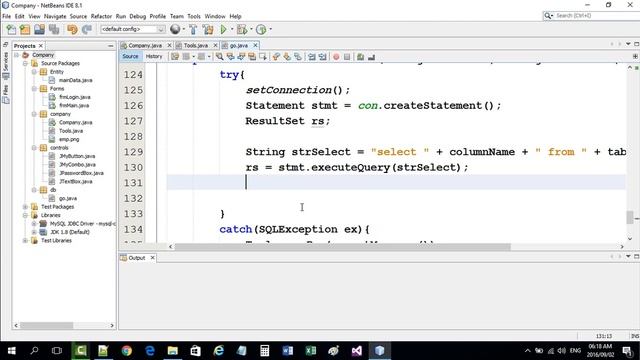640x360 pixels.
Task: Open the Debug Project dropdown arrow
Action: [x=251, y=29]
